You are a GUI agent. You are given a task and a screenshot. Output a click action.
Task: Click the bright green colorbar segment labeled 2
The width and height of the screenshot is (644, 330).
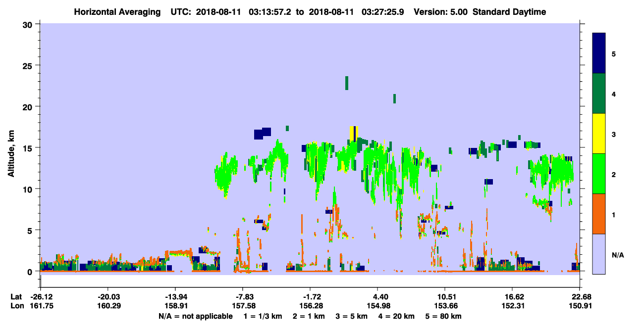599,174
